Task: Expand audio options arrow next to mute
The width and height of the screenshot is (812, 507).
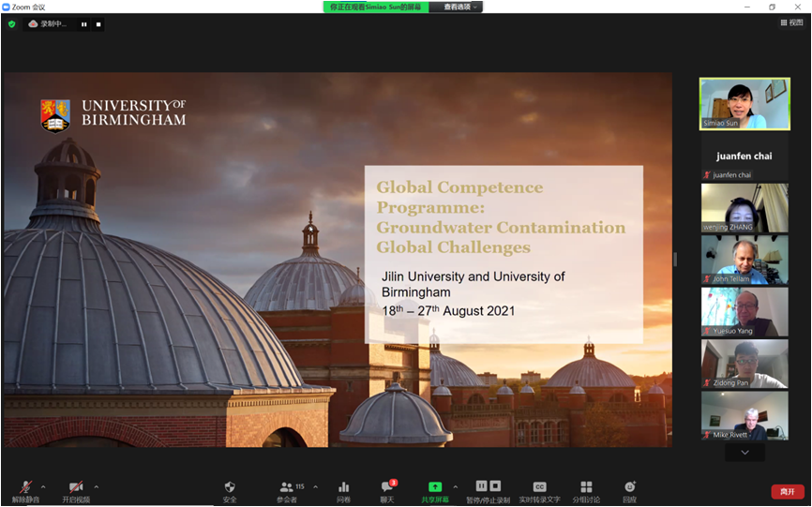Action: pos(43,486)
